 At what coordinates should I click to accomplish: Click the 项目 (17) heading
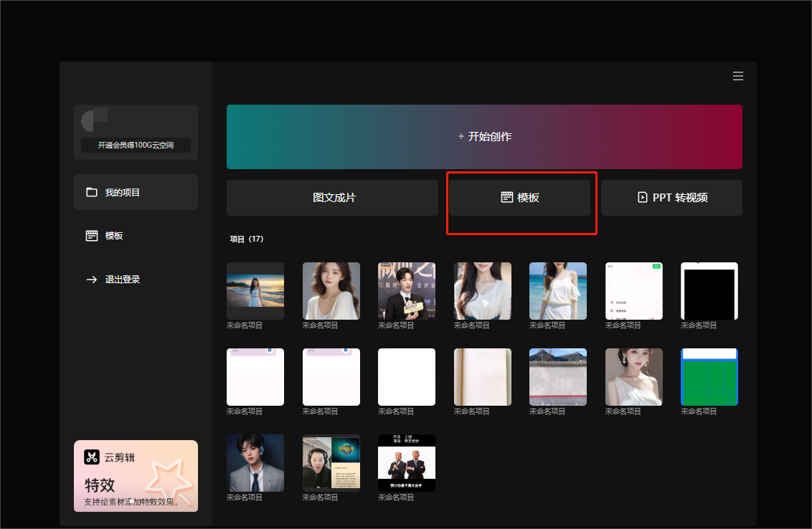click(247, 239)
